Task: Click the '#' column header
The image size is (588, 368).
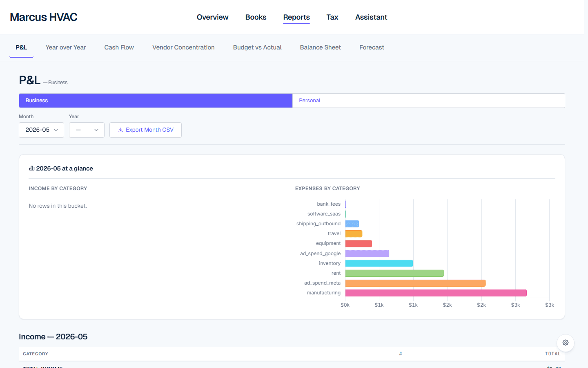Action: tap(401, 354)
